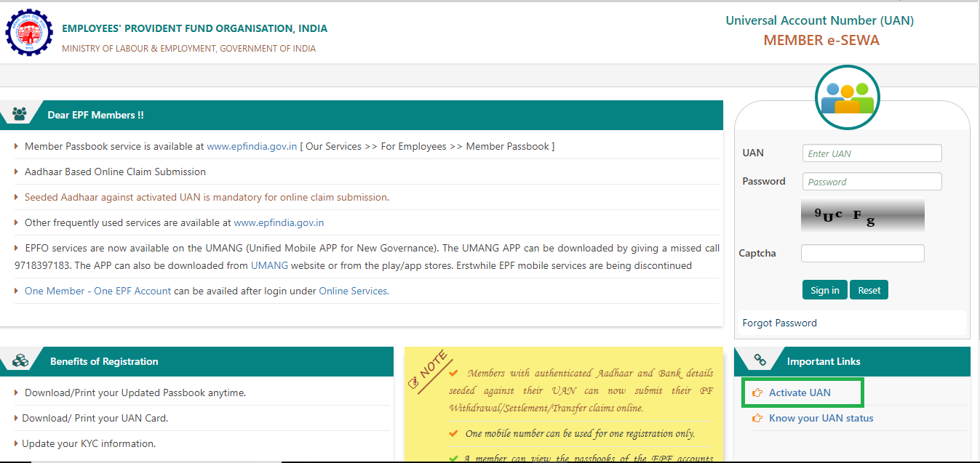Click the Employees' Provident Fund Organisation, India title

194,28
